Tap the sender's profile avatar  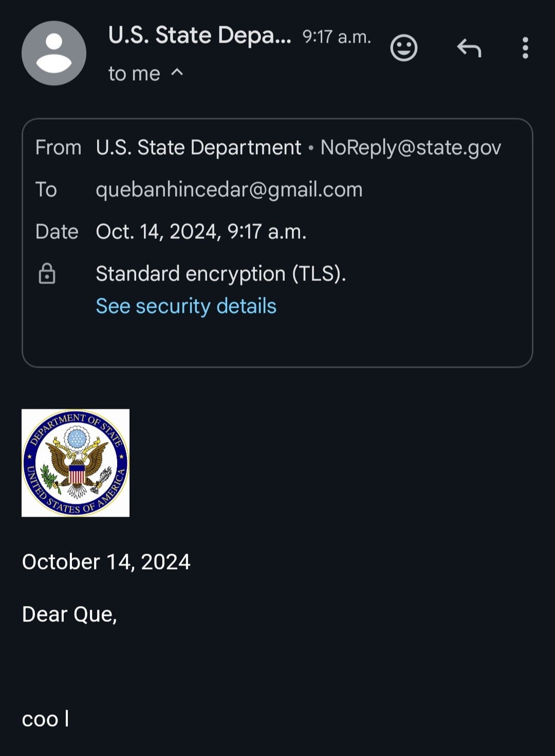[53, 53]
